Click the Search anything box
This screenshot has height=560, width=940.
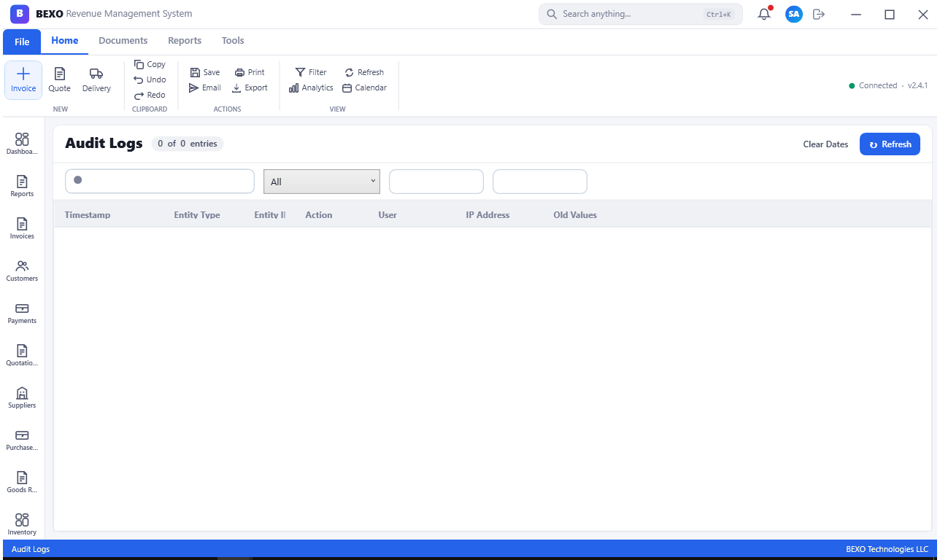(x=641, y=14)
